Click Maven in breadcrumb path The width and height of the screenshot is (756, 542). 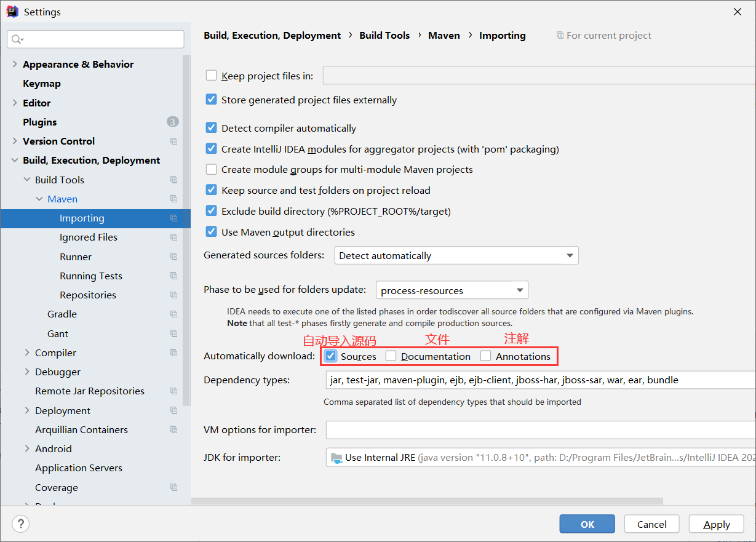(x=444, y=36)
